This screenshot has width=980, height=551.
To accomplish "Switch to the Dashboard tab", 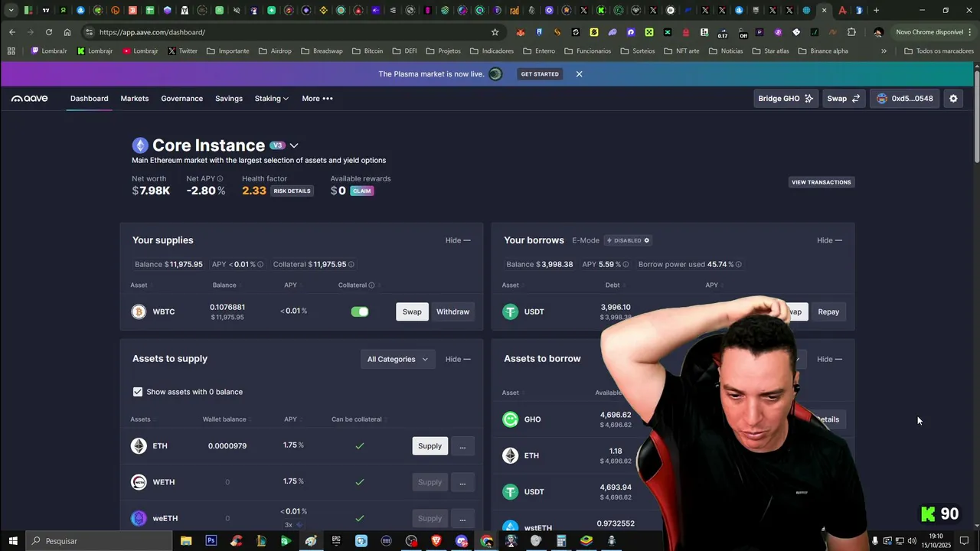I will (x=89, y=99).
